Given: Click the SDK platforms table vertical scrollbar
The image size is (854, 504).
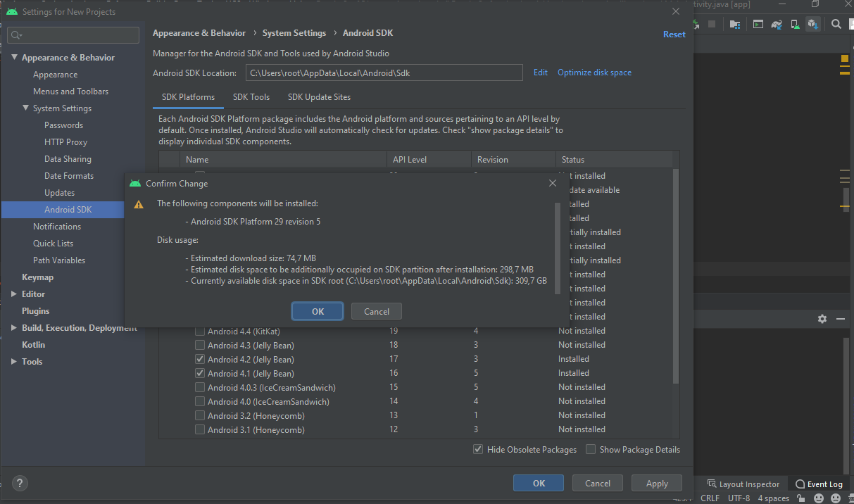Looking at the screenshot, I should click(676, 276).
